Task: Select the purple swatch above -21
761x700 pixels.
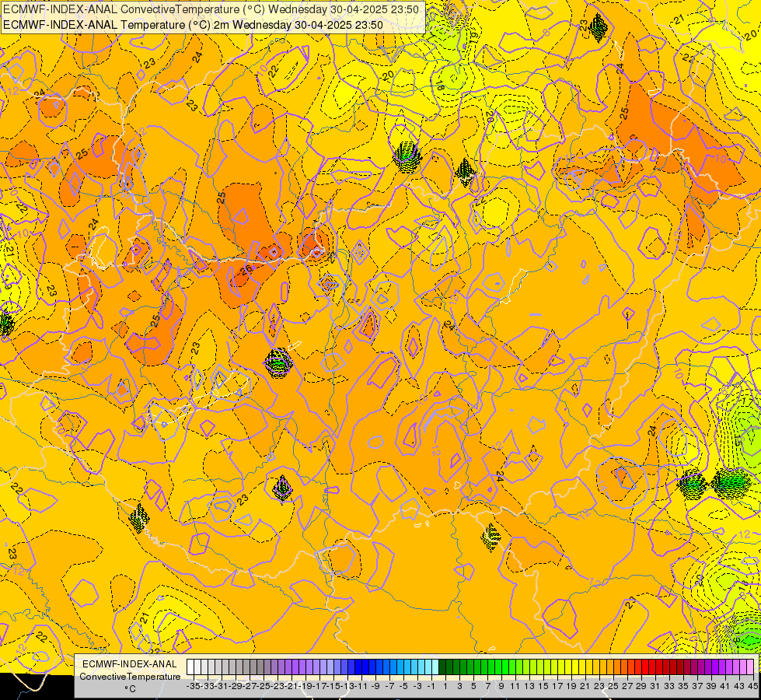Action: (288, 667)
